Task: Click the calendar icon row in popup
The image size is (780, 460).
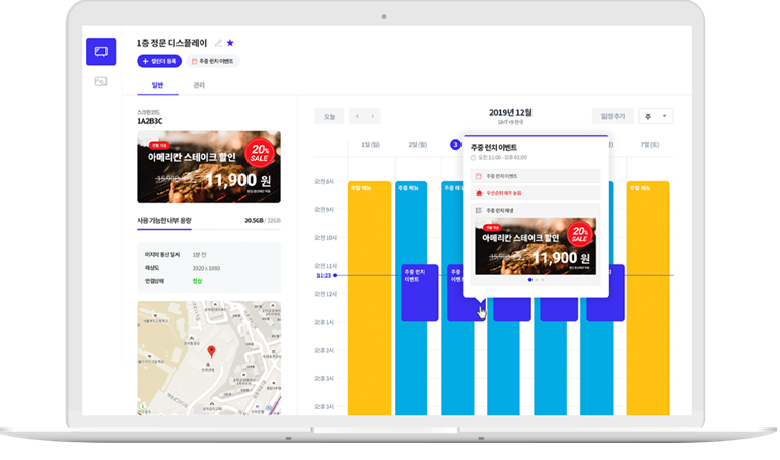Action: coord(535,176)
